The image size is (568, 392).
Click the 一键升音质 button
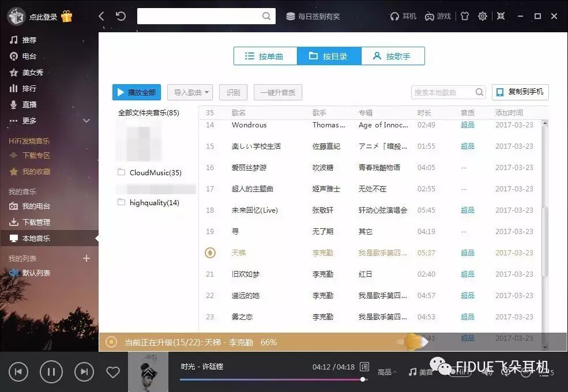tap(278, 92)
